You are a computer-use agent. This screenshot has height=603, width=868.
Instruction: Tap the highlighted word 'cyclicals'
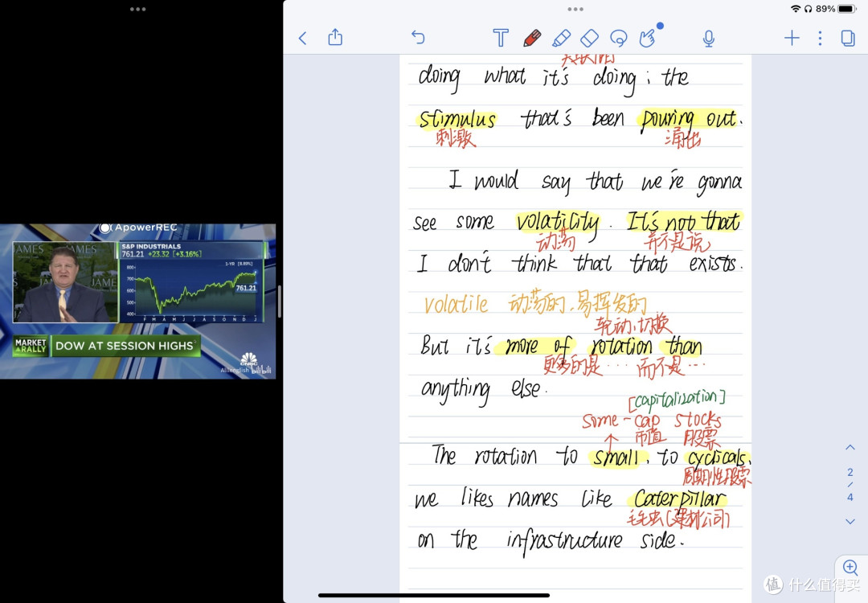[x=718, y=457]
